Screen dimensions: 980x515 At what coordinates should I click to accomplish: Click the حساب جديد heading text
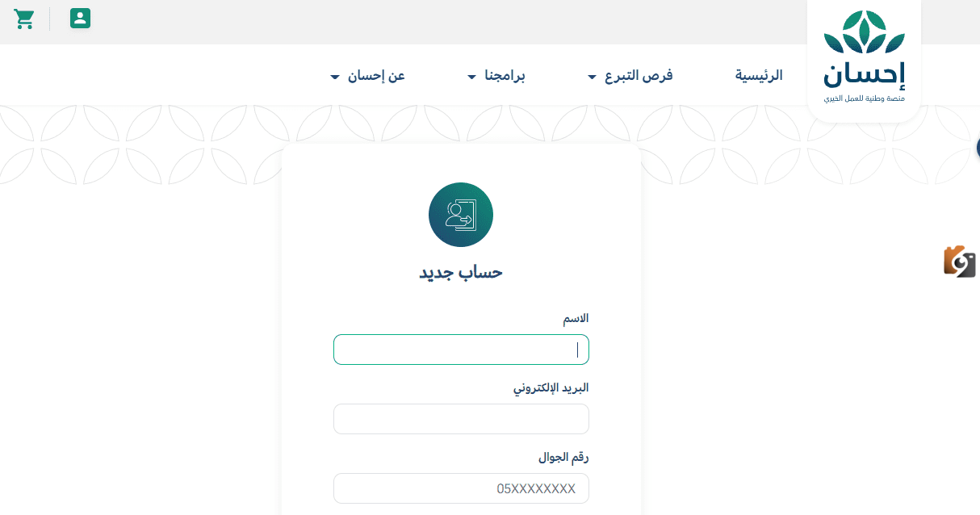pos(461,272)
